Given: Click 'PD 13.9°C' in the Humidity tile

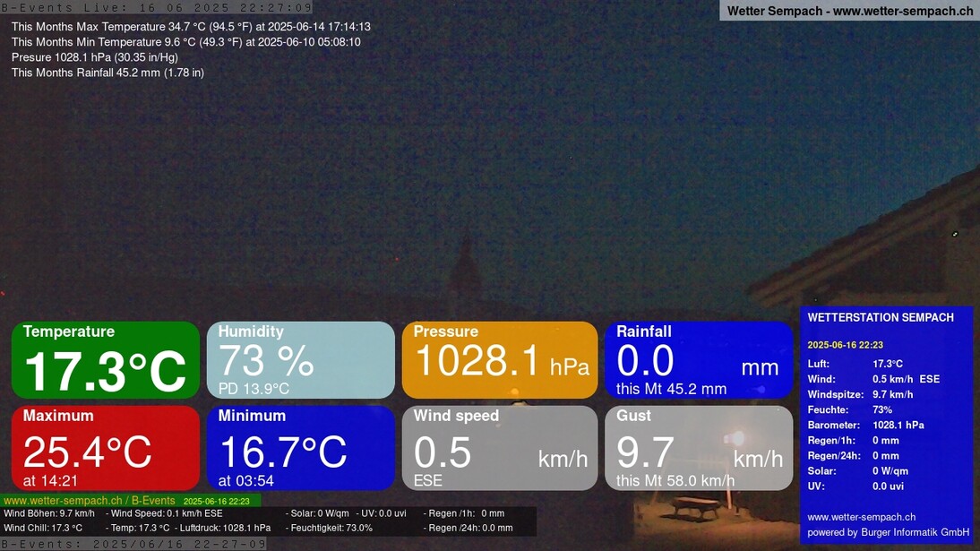Looking at the screenshot, I should pos(254,389).
